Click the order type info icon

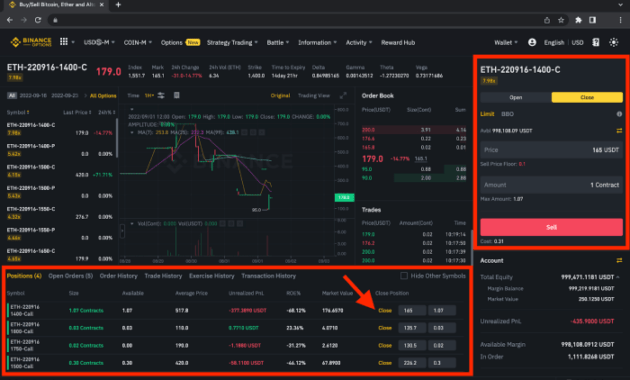[619, 114]
